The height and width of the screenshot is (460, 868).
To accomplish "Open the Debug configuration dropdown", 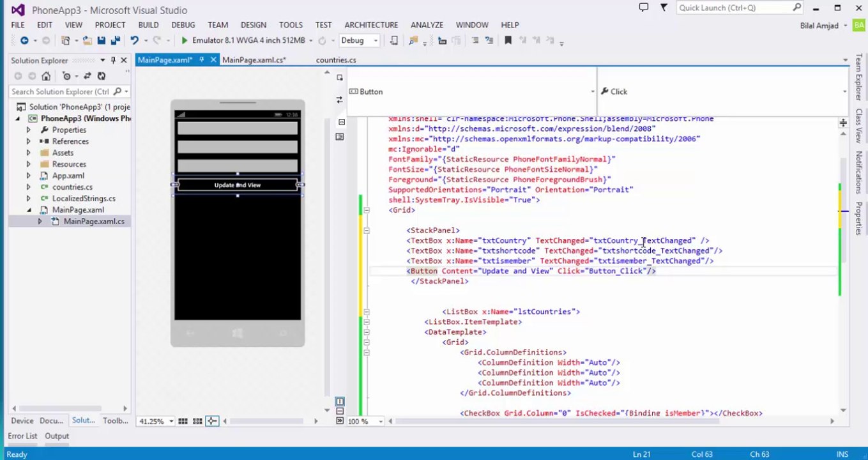I will (x=376, y=40).
